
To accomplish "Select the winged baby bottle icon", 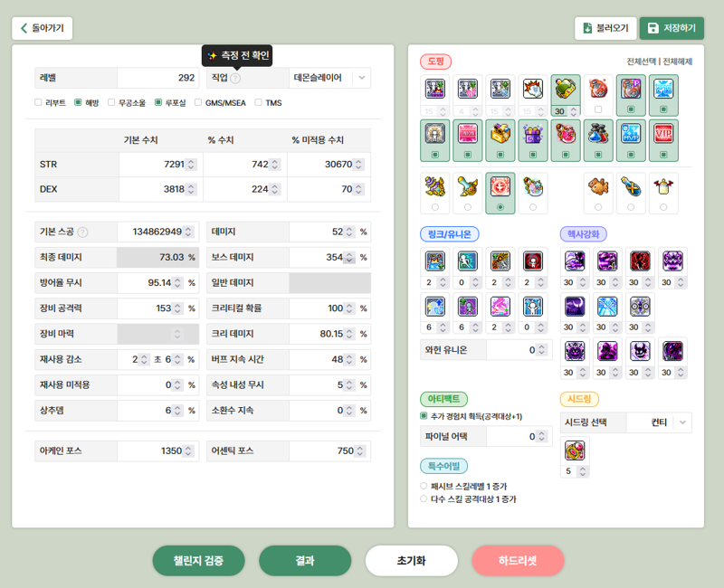I will 663,186.
